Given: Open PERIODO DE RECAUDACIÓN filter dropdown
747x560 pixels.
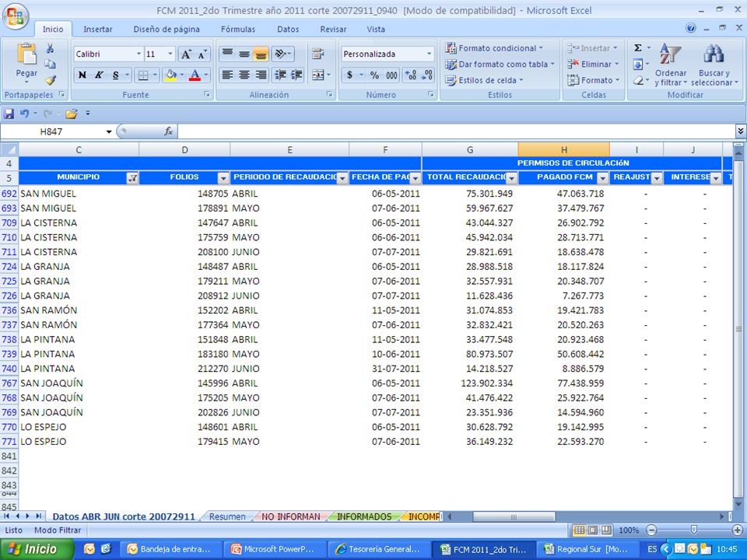Looking at the screenshot, I should click(342, 178).
